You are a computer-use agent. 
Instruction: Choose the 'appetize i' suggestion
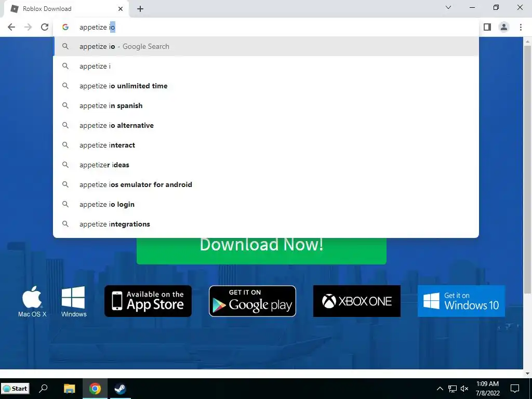coord(266,66)
